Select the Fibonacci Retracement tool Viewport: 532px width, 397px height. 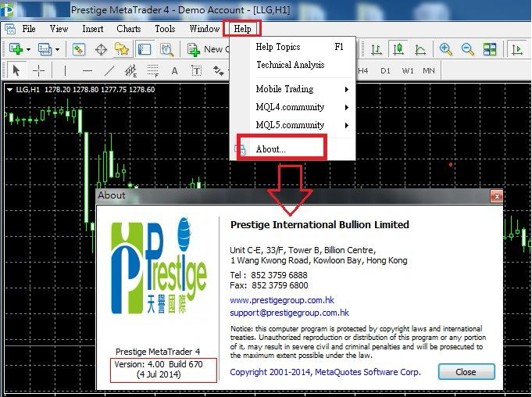point(153,70)
